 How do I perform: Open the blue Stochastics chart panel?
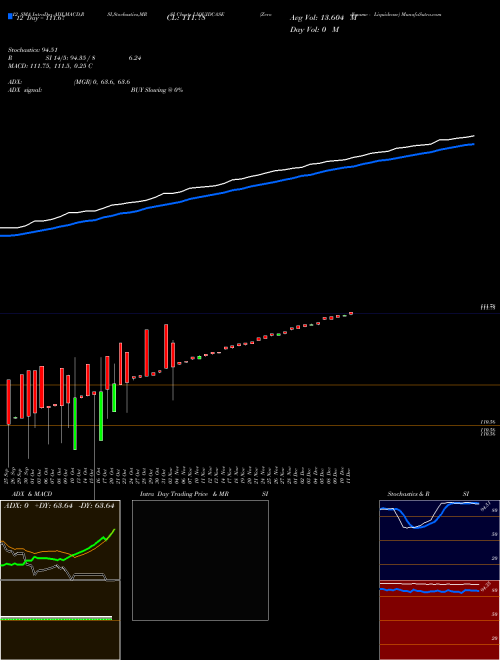439,540
